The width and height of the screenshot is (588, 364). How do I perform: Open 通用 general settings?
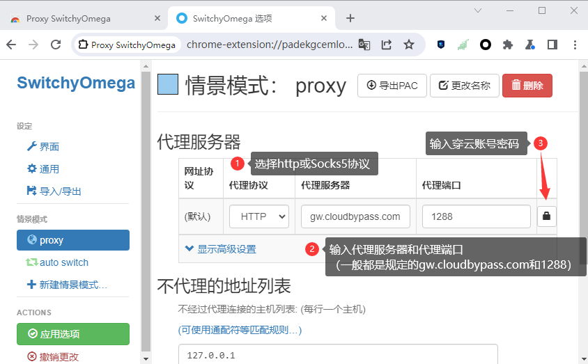(x=43, y=169)
